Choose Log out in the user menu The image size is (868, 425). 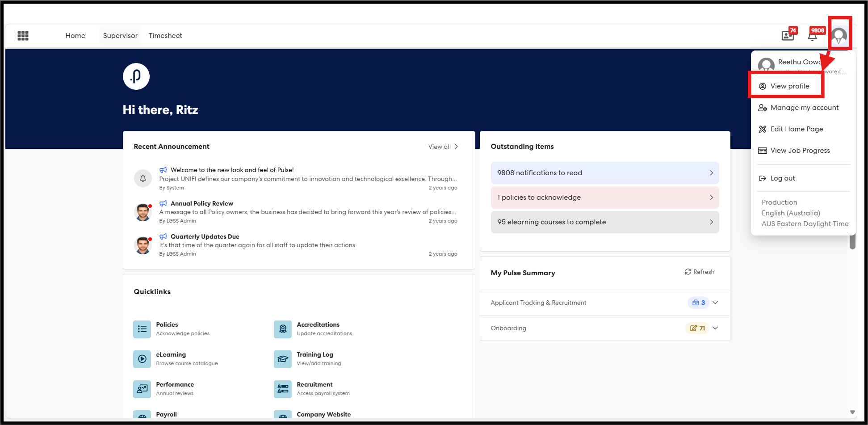pos(782,178)
